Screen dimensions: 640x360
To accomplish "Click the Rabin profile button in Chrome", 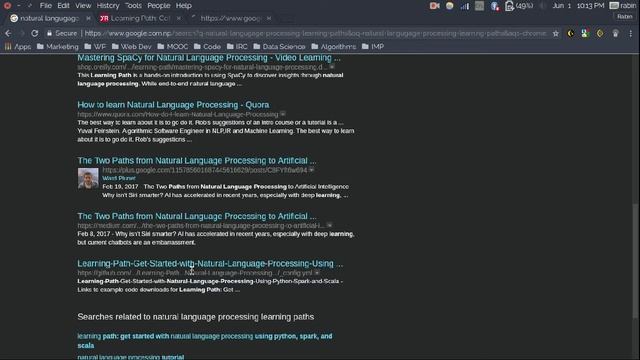I will [x=624, y=17].
